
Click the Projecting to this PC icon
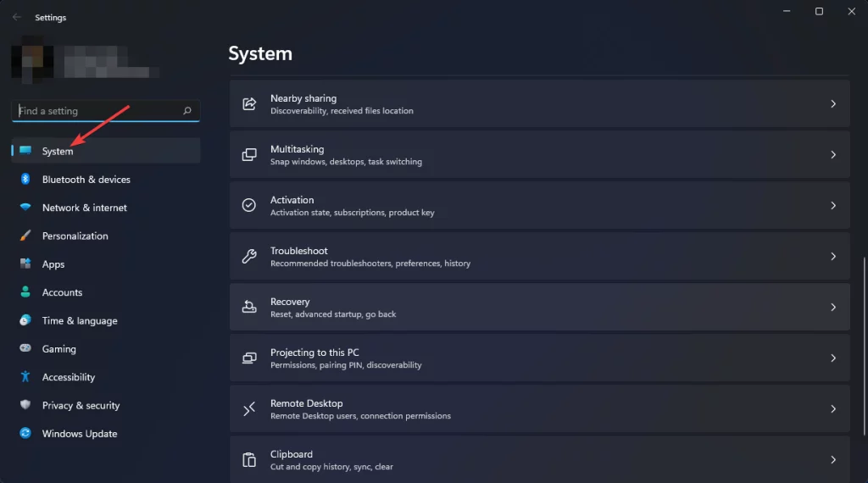(249, 358)
